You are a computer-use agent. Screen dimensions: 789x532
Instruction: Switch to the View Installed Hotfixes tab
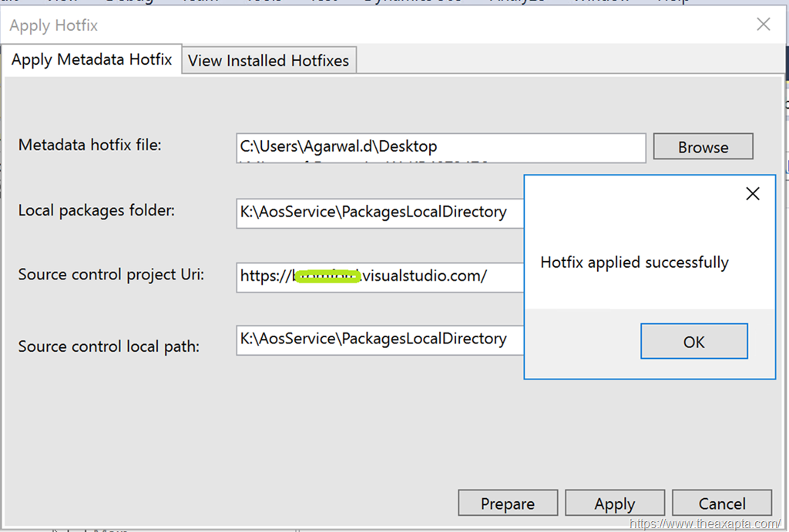point(269,60)
